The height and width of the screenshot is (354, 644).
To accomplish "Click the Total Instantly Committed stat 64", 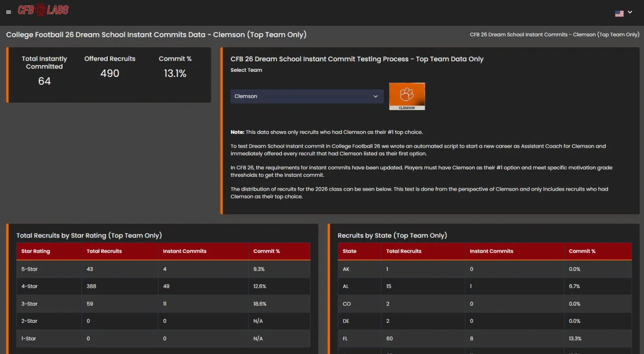I will pos(44,81).
